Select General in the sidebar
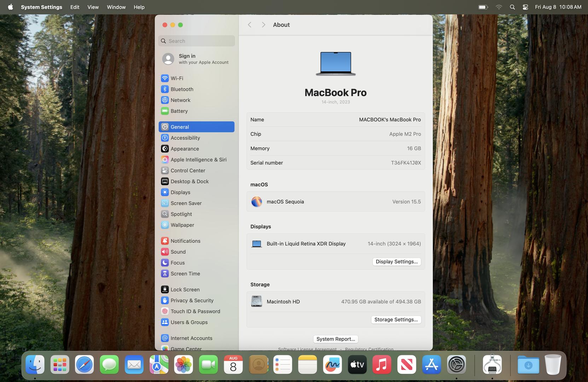This screenshot has height=382, width=588. click(x=196, y=127)
